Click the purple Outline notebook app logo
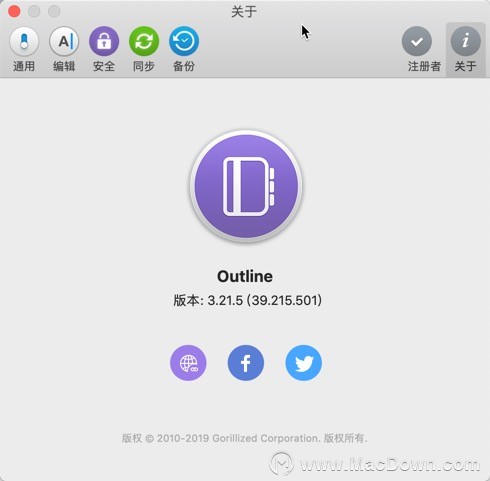490x481 pixels. 246,186
